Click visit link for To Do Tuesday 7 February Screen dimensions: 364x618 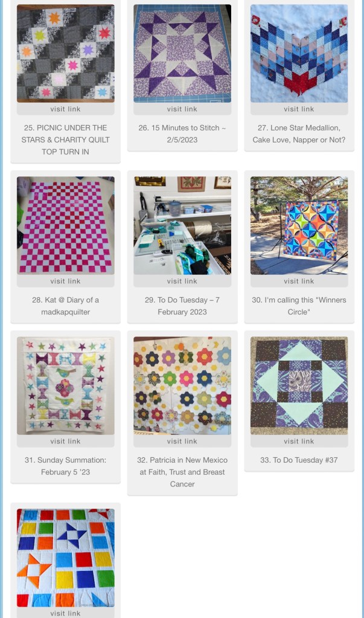[182, 281]
